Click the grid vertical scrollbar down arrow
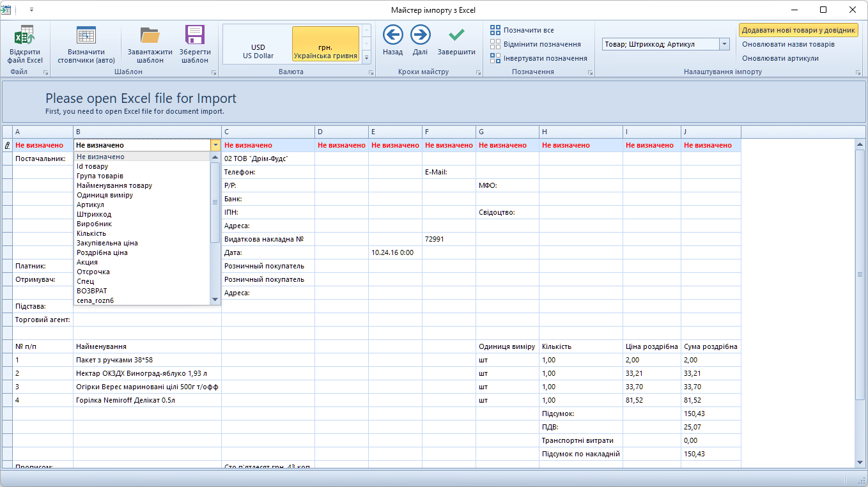Viewport: 868px width, 487px height. coord(860,461)
